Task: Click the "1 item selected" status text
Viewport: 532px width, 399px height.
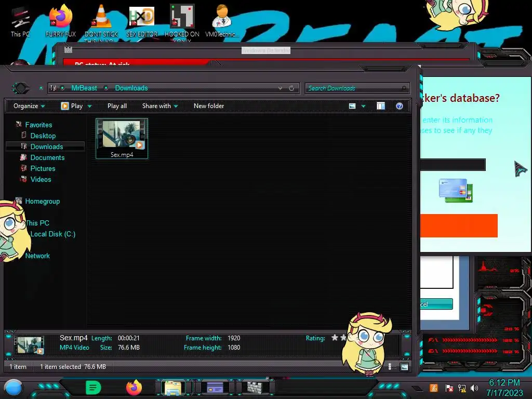Action: click(x=60, y=367)
